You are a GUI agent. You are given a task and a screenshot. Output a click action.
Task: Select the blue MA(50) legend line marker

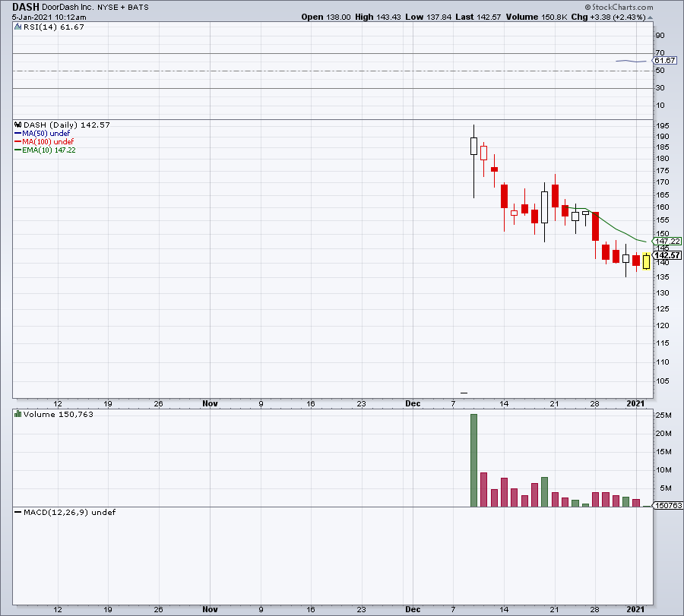18,134
